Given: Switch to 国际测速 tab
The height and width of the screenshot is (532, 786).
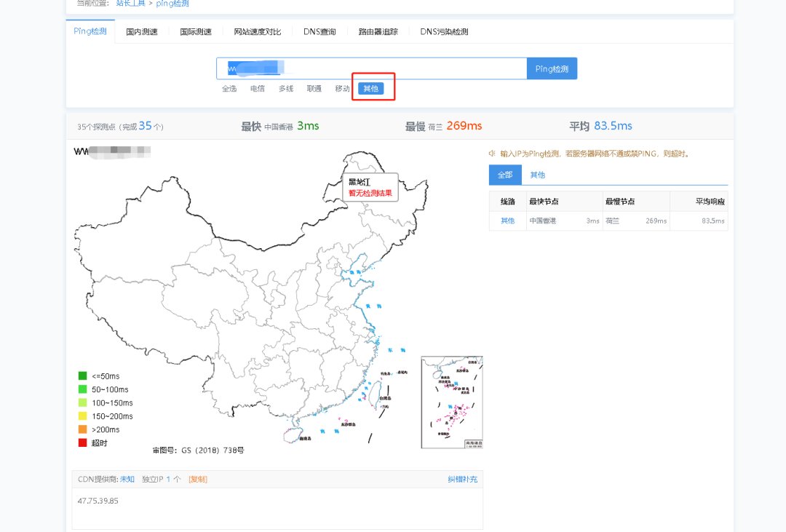Looking at the screenshot, I should click(x=196, y=31).
